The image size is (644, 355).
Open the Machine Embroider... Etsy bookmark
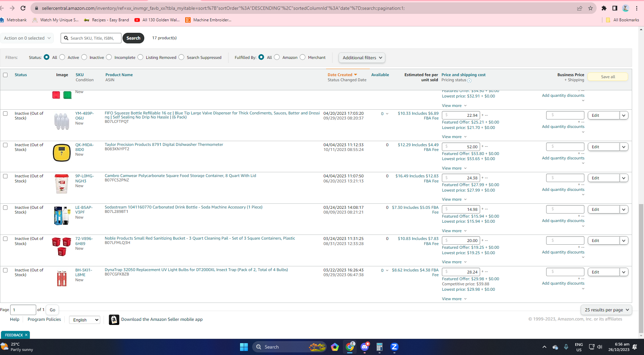[x=208, y=20]
